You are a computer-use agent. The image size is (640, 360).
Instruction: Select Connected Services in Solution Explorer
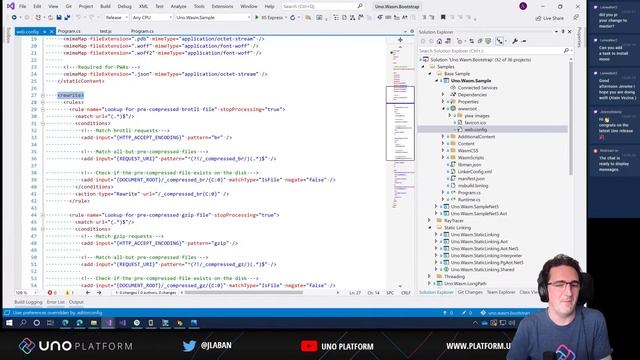tap(477, 88)
